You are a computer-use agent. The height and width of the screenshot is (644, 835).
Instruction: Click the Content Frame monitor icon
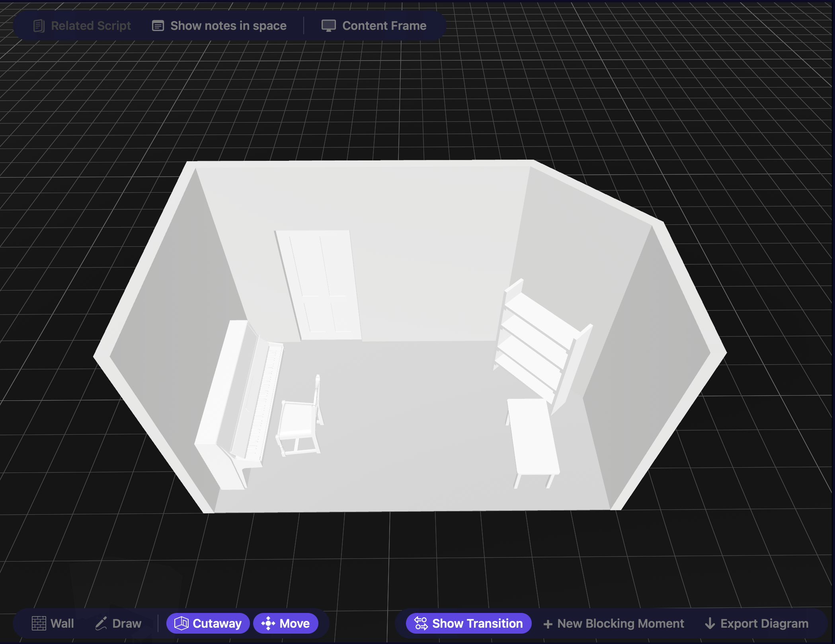tap(329, 26)
